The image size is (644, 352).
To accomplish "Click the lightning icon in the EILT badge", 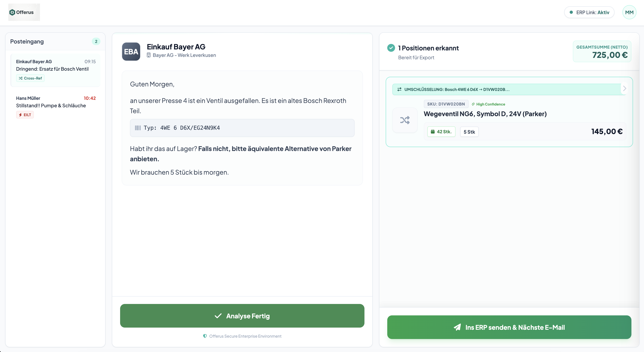I will 21,115.
